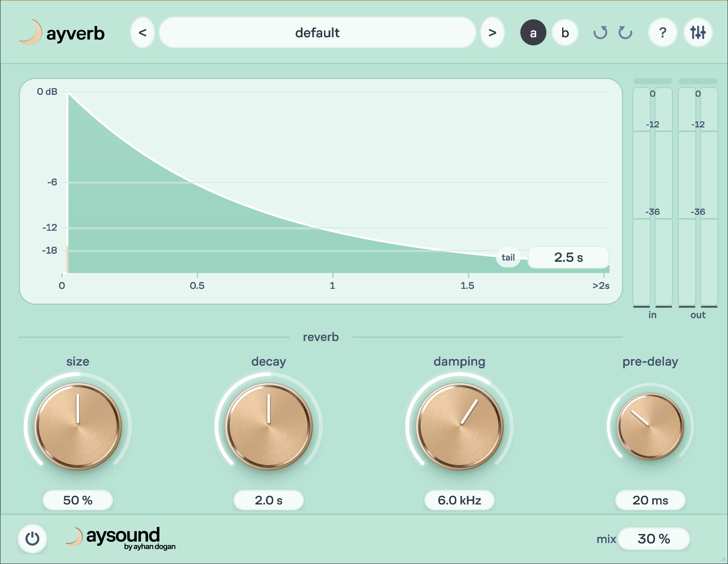Image resolution: width=728 pixels, height=564 pixels.
Task: Open the default preset name selector
Action: (x=317, y=33)
